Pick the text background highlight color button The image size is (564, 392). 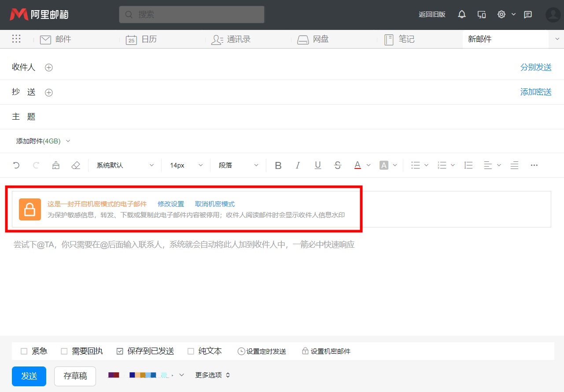(384, 165)
